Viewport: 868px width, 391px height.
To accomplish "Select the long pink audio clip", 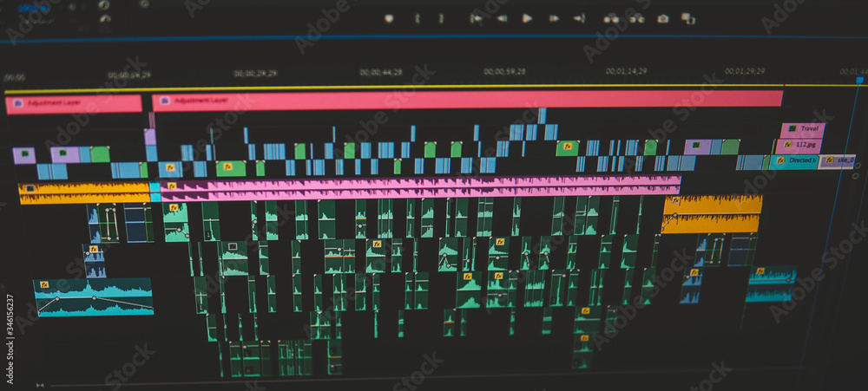I will click(421, 187).
